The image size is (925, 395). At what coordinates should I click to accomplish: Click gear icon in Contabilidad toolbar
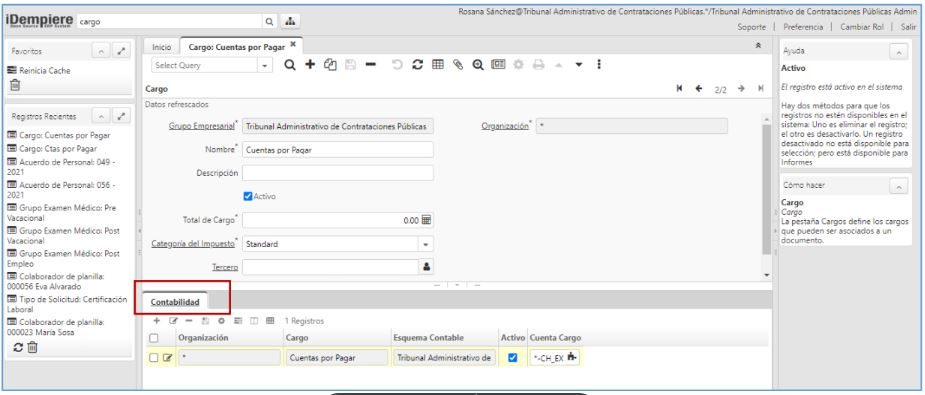[221, 321]
